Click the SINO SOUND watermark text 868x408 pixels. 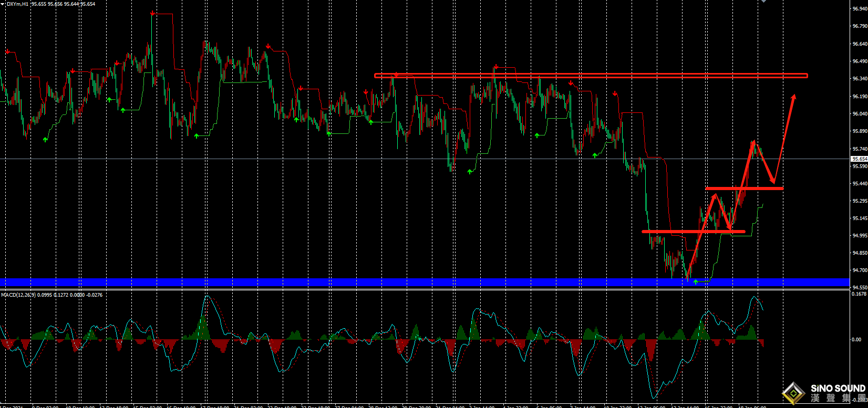(x=838, y=389)
